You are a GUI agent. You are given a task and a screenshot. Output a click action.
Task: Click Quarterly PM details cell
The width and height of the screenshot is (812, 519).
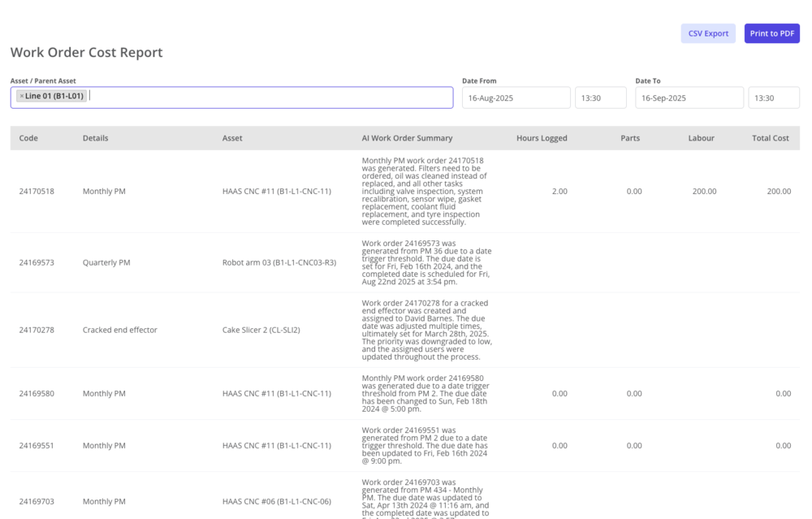[106, 262]
